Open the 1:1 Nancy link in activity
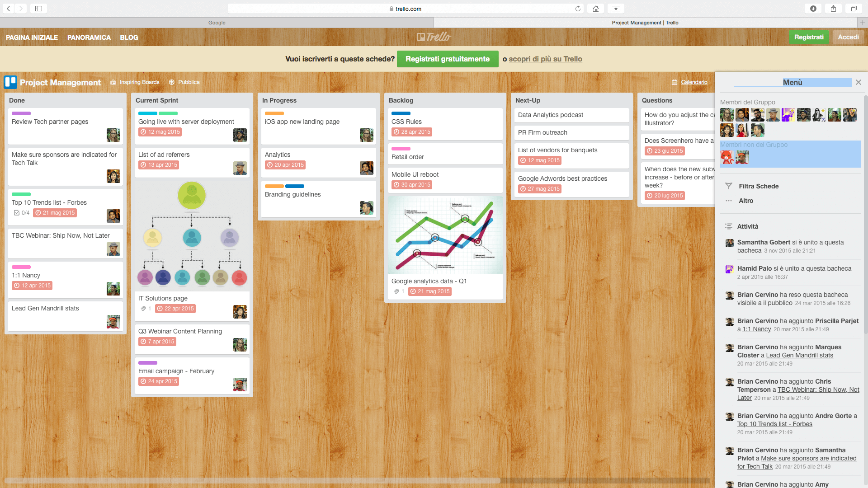868x488 pixels. tap(756, 329)
